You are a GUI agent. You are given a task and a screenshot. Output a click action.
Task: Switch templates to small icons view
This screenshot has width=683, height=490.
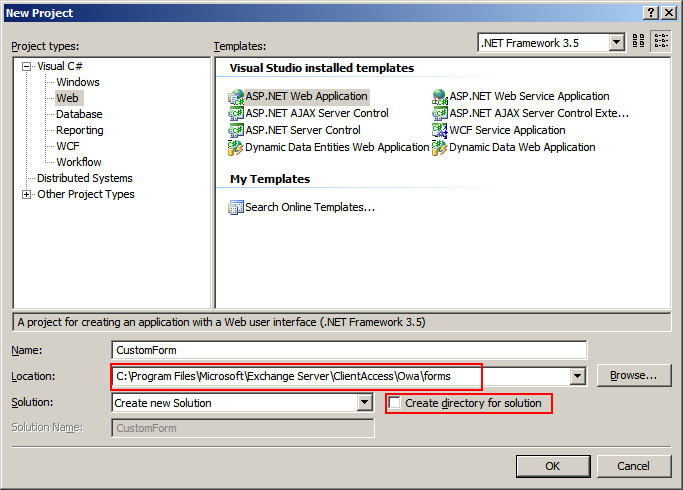click(x=661, y=41)
